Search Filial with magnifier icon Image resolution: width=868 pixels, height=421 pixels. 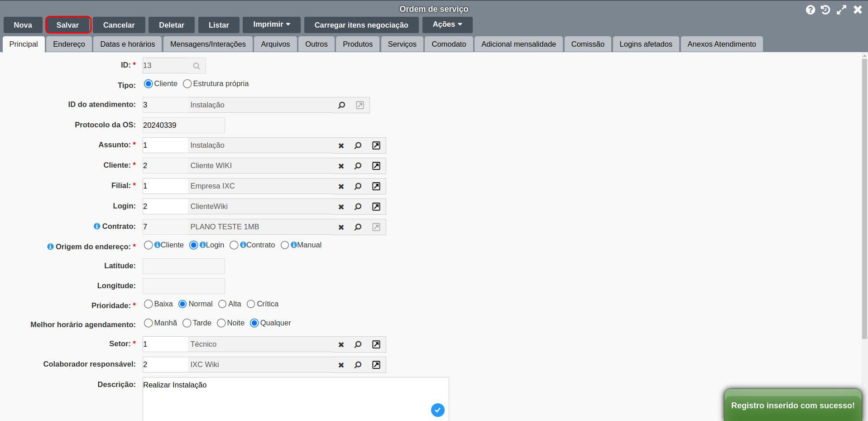tap(358, 186)
